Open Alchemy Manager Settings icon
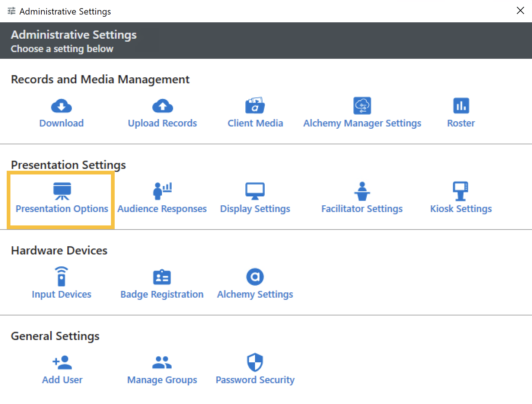This screenshot has width=532, height=404. 362,106
